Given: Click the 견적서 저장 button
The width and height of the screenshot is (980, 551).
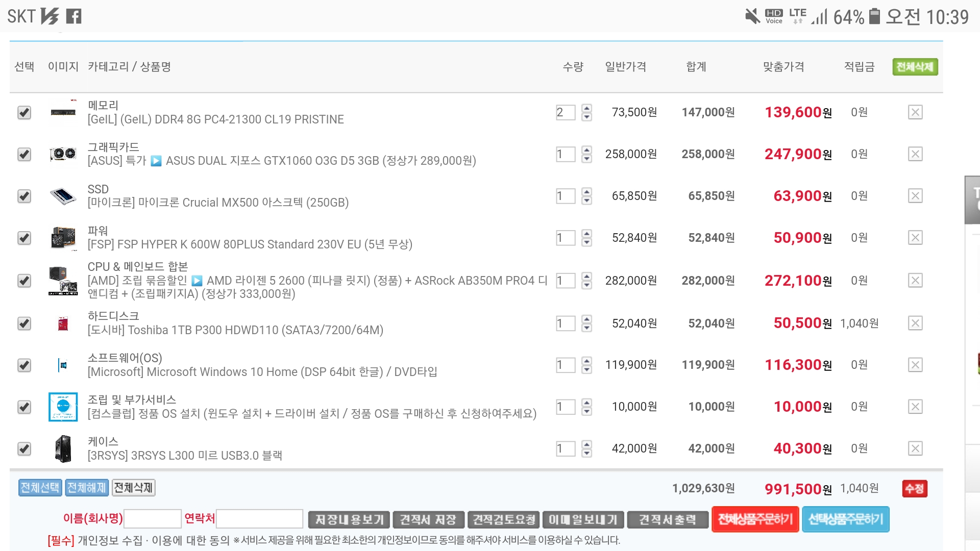Looking at the screenshot, I should click(428, 520).
